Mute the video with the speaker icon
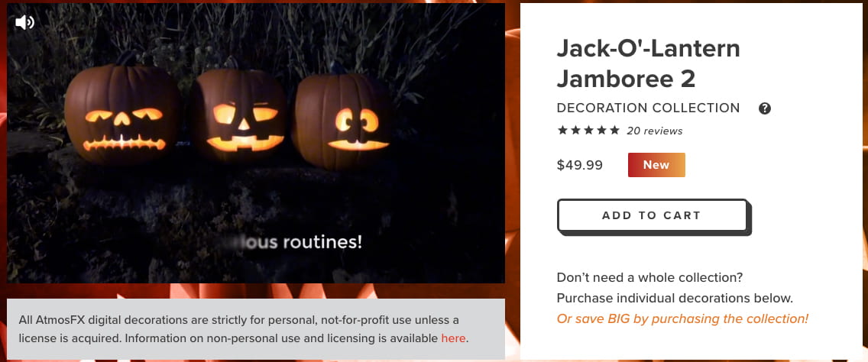The width and height of the screenshot is (868, 362). click(24, 22)
